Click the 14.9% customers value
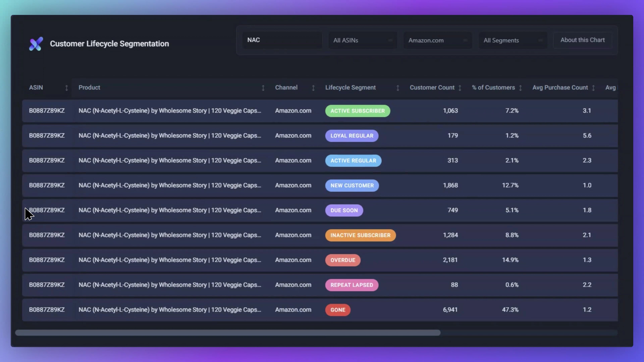The width and height of the screenshot is (644, 362). [x=510, y=260]
